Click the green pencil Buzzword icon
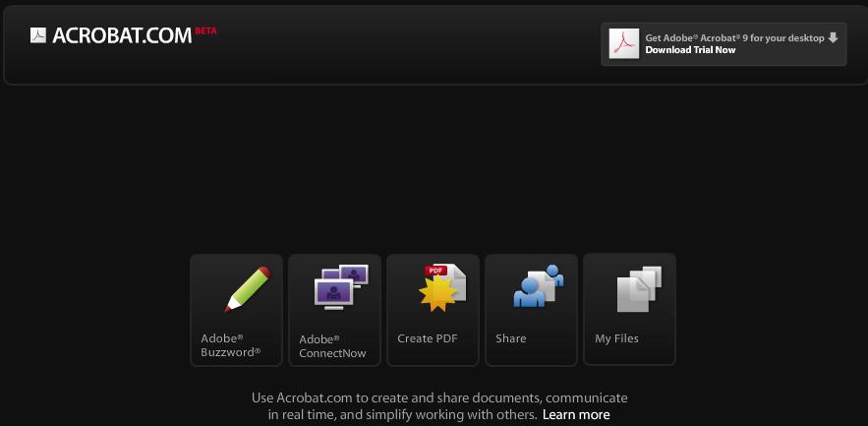Image resolution: width=868 pixels, height=426 pixels. 248,288
